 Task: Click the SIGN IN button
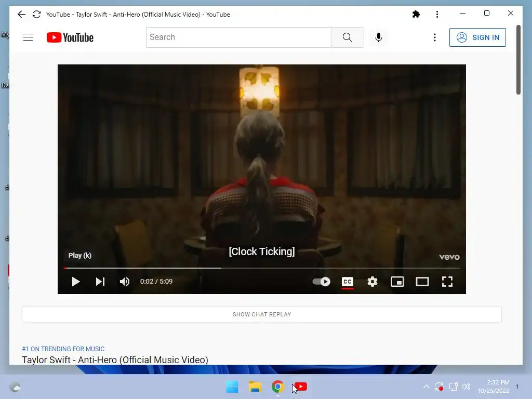(x=477, y=37)
